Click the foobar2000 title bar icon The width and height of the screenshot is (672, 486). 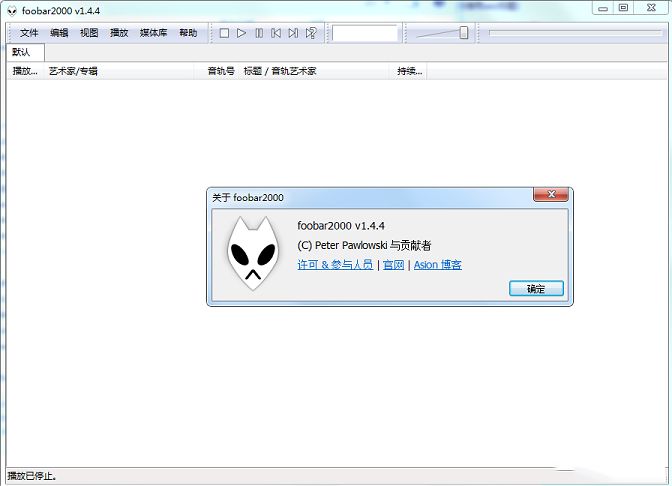[12, 11]
